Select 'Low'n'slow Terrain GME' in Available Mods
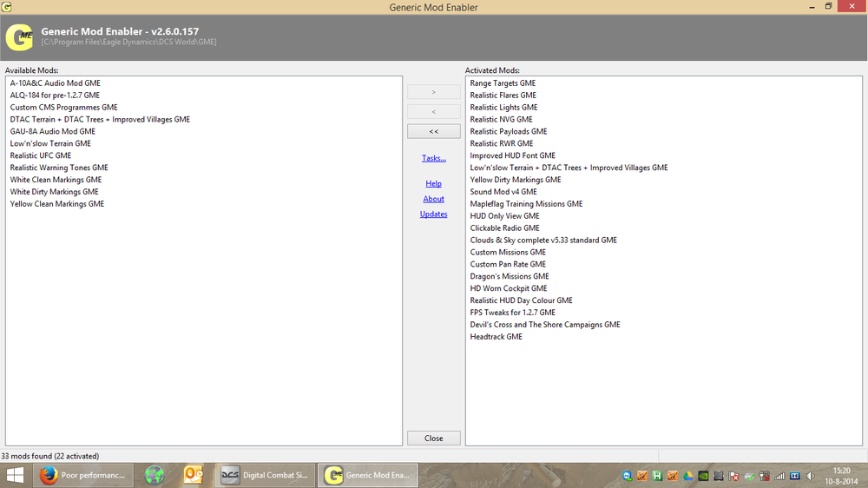The width and height of the screenshot is (868, 488). tap(50, 143)
